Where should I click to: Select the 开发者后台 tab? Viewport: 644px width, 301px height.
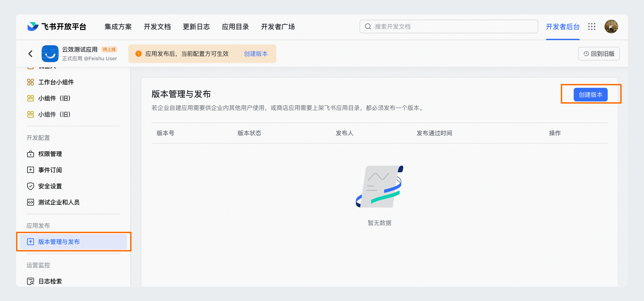click(563, 27)
